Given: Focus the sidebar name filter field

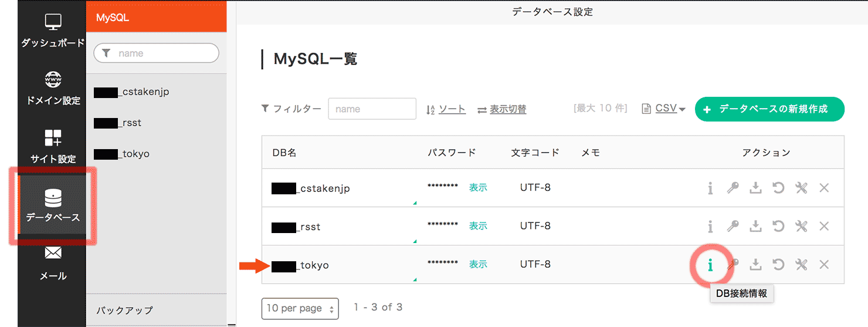Looking at the screenshot, I should coord(156,53).
